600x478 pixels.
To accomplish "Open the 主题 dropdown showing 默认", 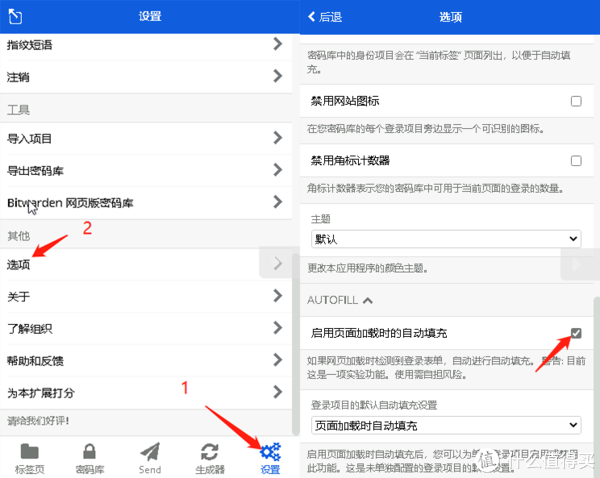I will click(x=446, y=239).
